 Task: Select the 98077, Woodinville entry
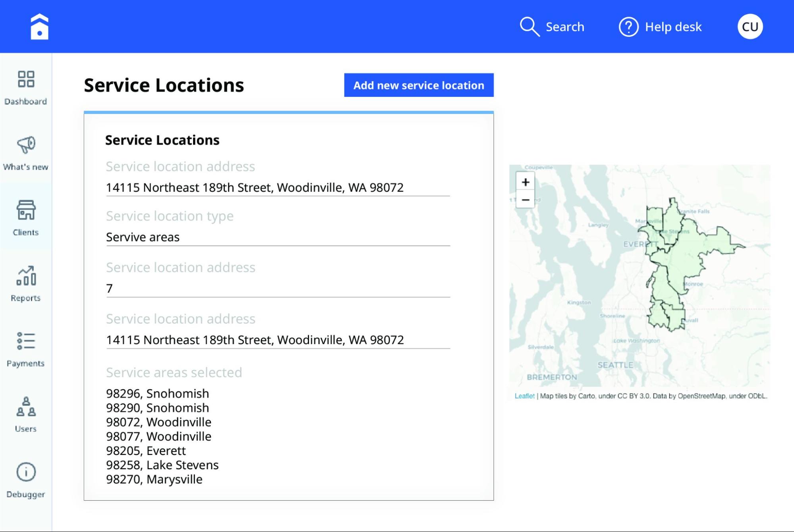click(x=158, y=436)
